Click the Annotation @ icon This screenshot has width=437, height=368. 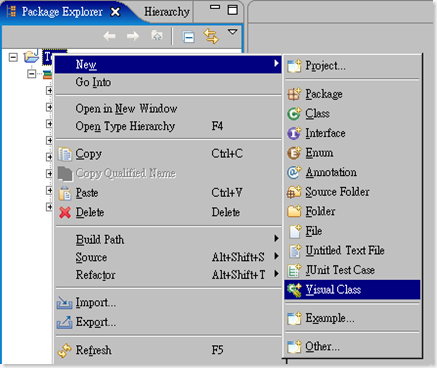[294, 172]
